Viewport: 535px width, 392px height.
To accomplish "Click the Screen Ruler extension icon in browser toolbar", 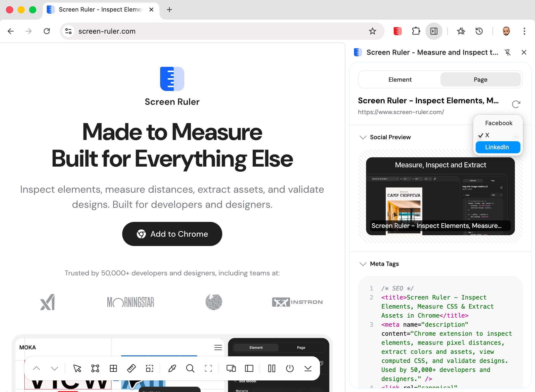I will click(x=397, y=31).
